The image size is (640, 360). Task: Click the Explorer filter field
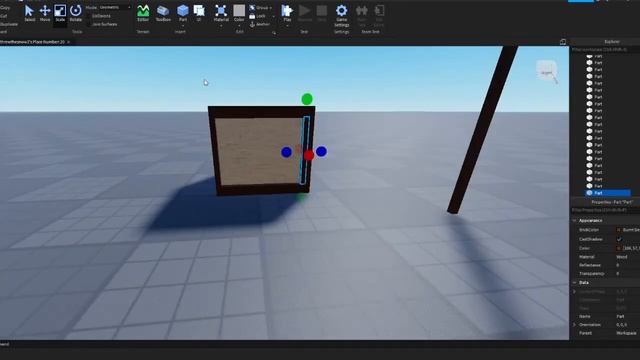click(605, 49)
